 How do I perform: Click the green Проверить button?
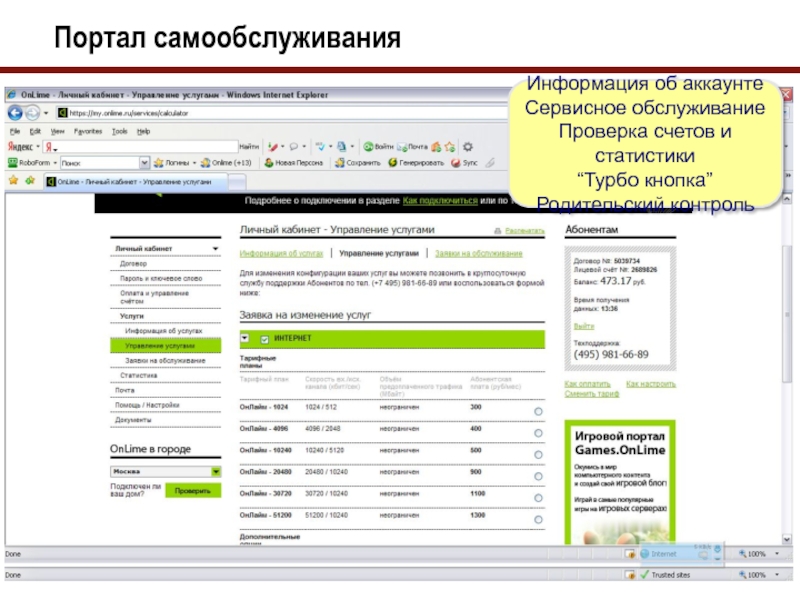tap(193, 491)
